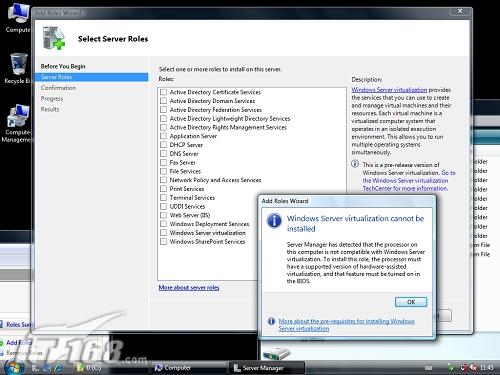This screenshot has width=500, height=375.
Task: Click the server icon in the wizard header
Action: pos(53,38)
